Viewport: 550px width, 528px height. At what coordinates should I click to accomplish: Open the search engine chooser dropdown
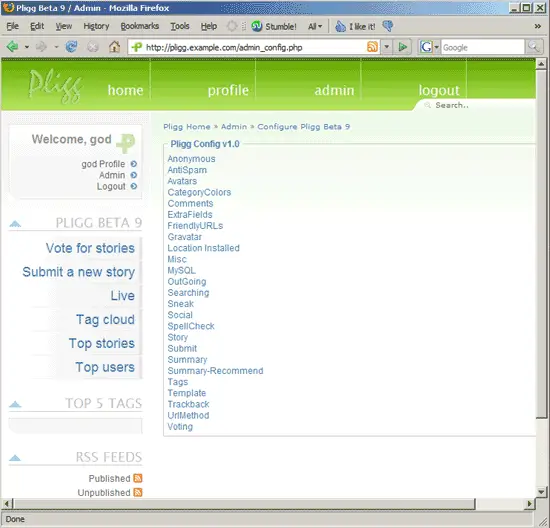[436, 47]
